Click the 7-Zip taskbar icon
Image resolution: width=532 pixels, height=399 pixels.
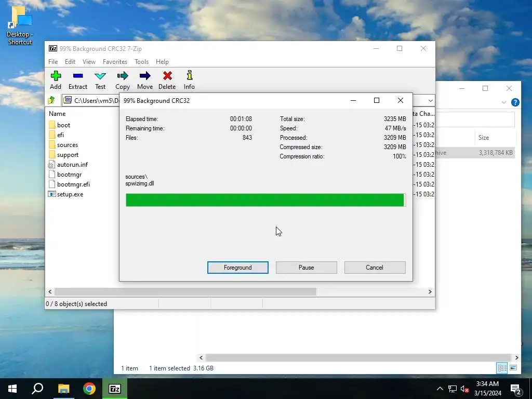pos(115,389)
